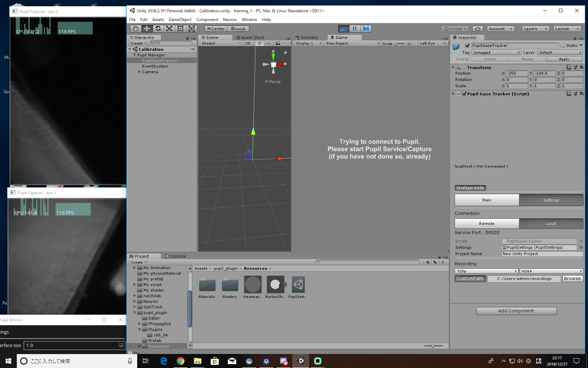Open the Neuron menu
The height and width of the screenshot is (368, 588).
pyautogui.click(x=230, y=20)
